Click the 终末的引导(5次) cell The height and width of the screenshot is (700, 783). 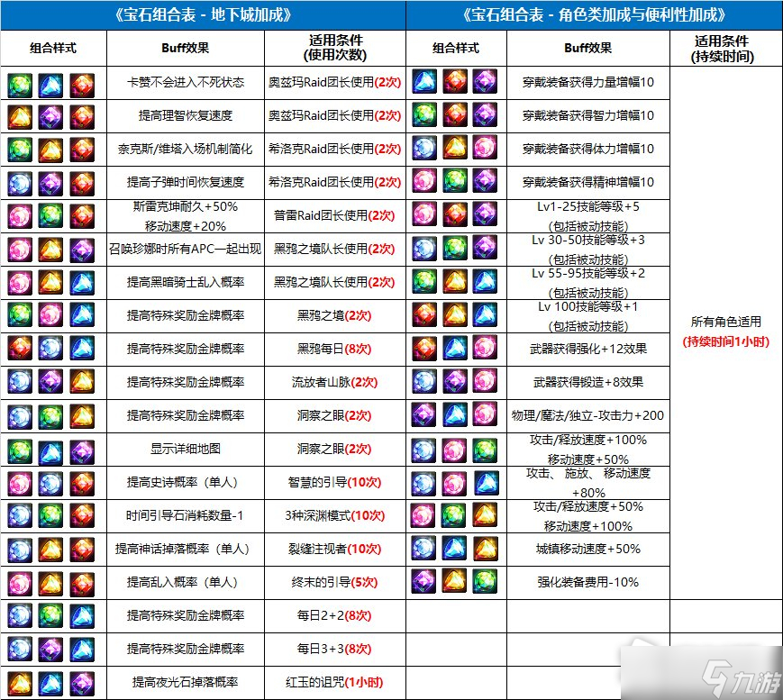(x=334, y=582)
